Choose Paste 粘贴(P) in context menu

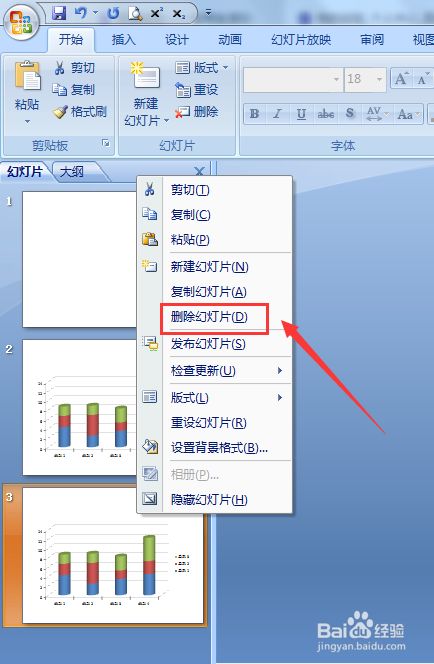tap(214, 240)
